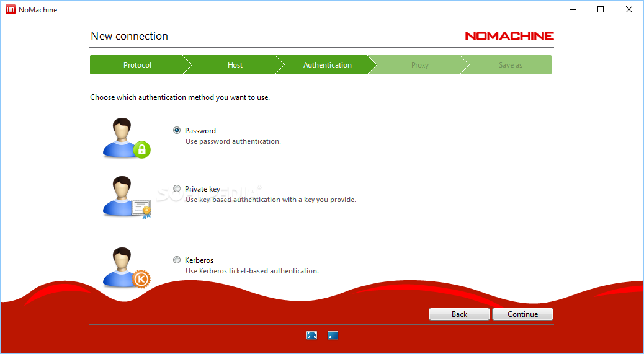Click 'Use password authentication.' text
Viewport: 644px width, 354px height.
(x=233, y=141)
